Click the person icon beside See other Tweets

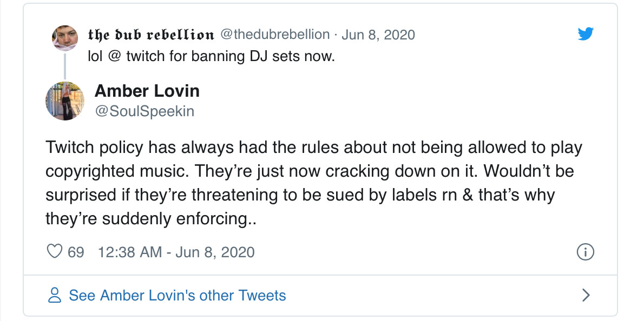coord(55,295)
